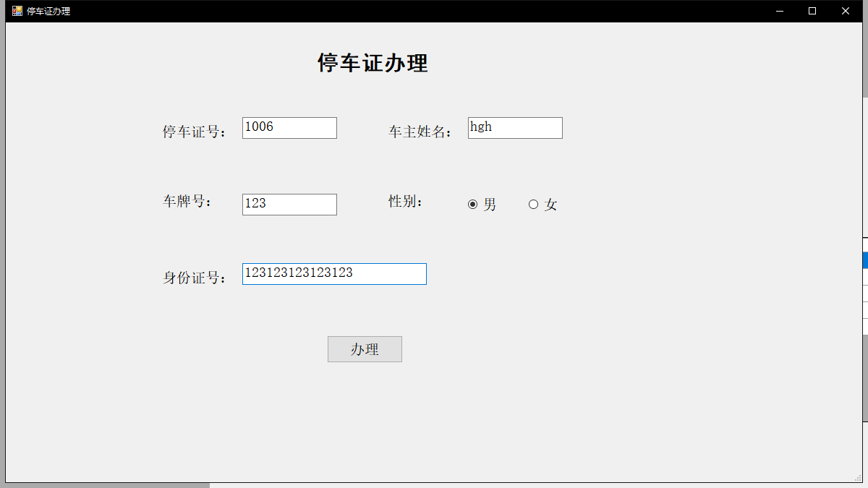The width and height of the screenshot is (868, 488).
Task: Close the 停车证办理 window
Action: [x=845, y=11]
